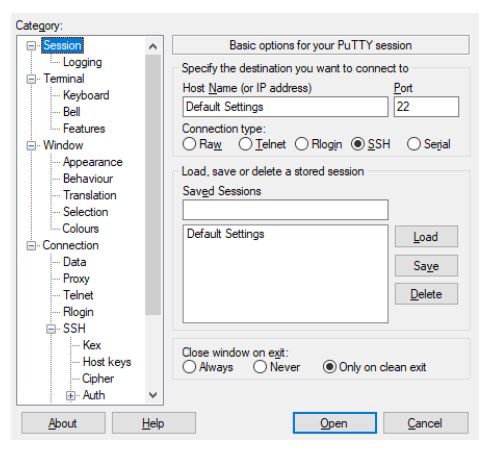This screenshot has width=489, height=453.
Task: Choose Telnet as connection type
Action: click(245, 144)
